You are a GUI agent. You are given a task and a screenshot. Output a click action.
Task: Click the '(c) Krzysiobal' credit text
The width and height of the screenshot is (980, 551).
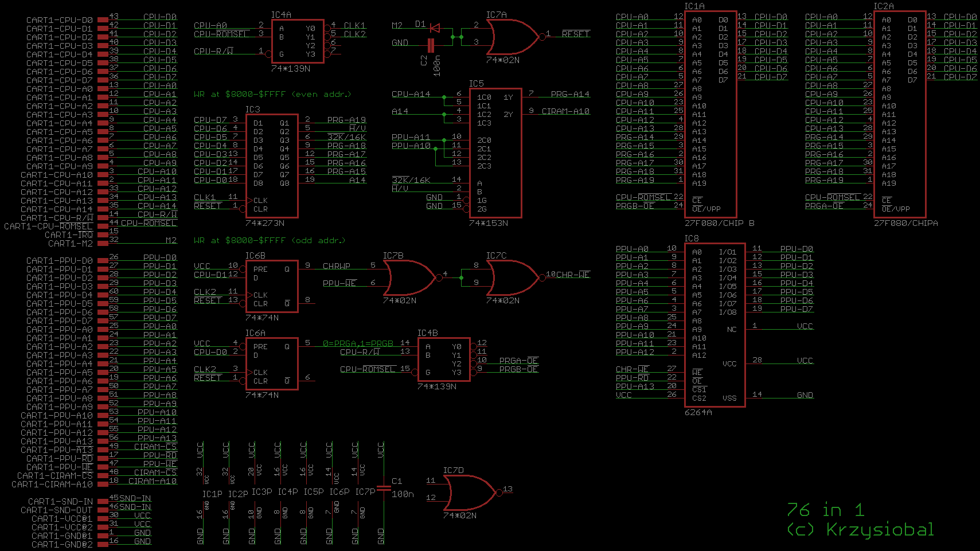pyautogui.click(x=860, y=530)
